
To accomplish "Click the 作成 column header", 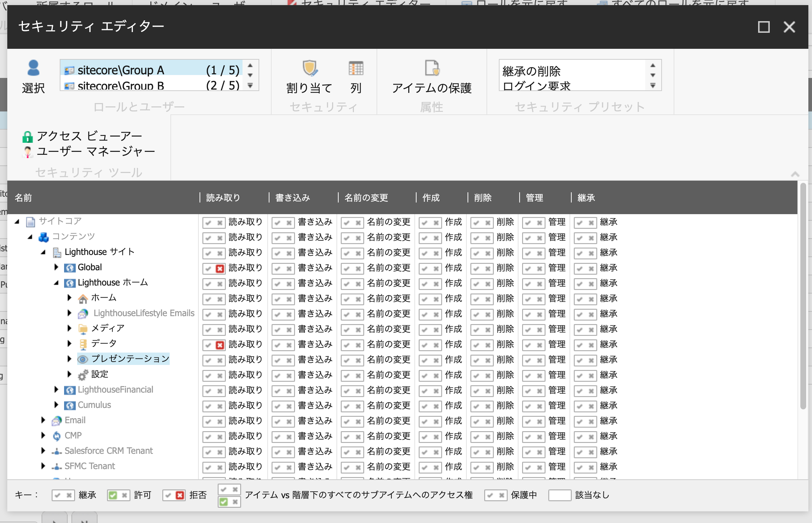I will pos(431,198).
